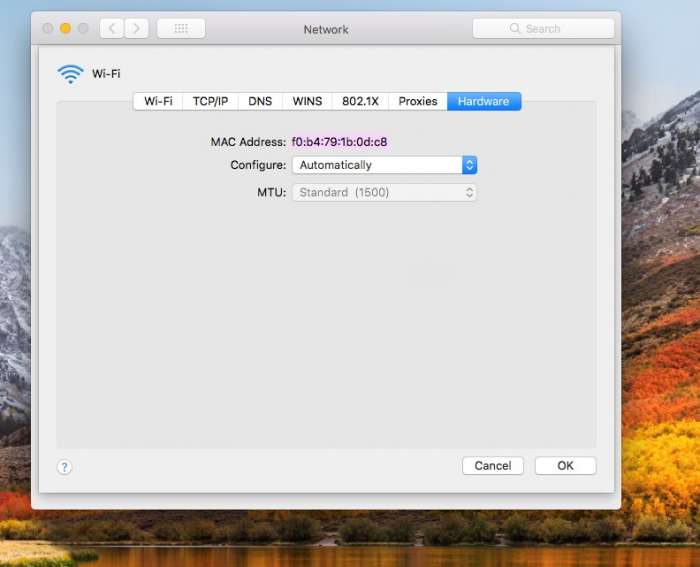Screen dimensions: 700x567
Task: Click in the Search field
Action: point(543,29)
